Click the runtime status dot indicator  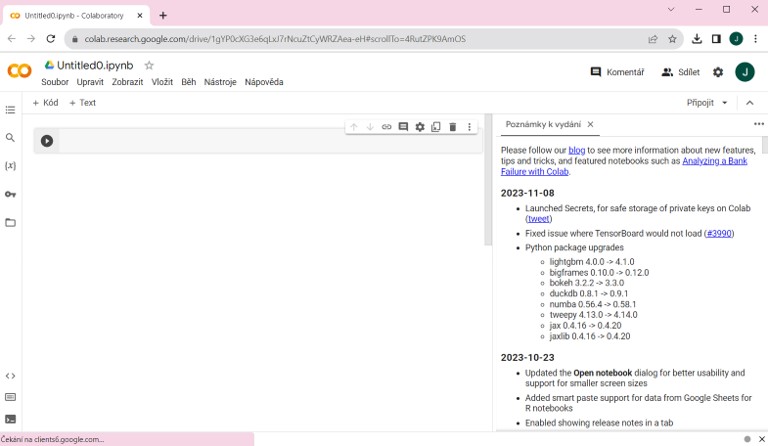coord(747,439)
